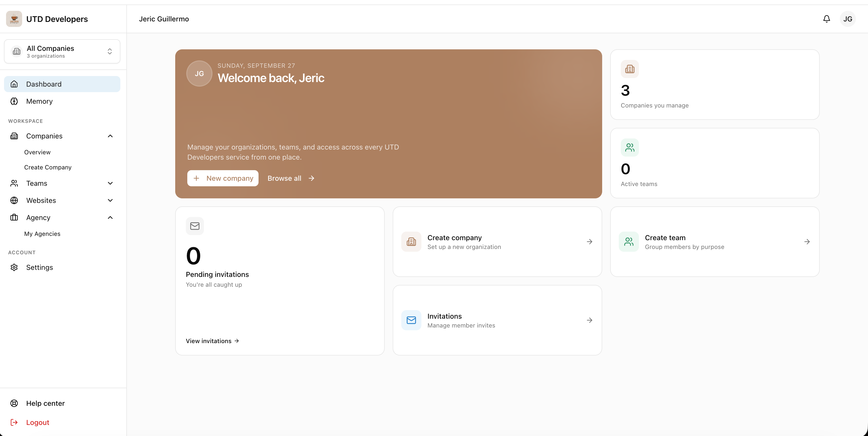
Task: Open the Invitations quick action card
Action: 497,320
